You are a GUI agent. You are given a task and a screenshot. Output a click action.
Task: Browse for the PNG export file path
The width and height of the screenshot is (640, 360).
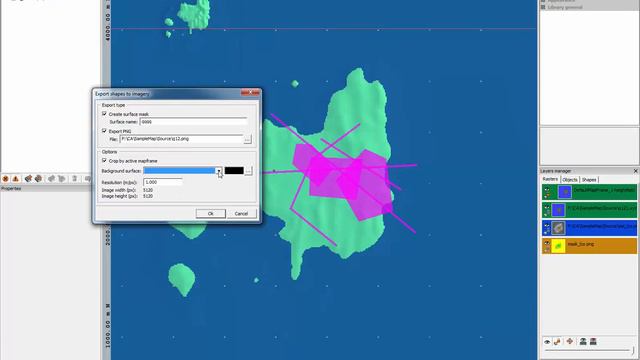click(247, 140)
